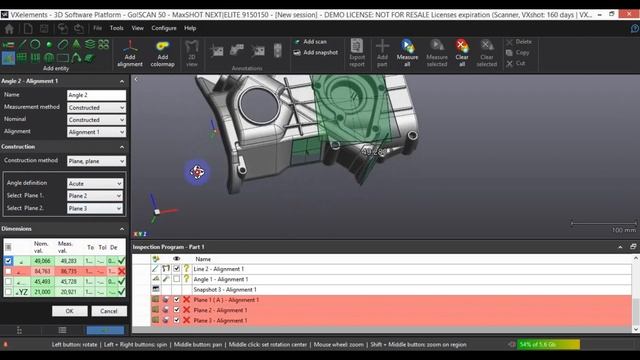Image resolution: width=640 pixels, height=360 pixels.
Task: Switch to 2D view
Action: tap(192, 53)
